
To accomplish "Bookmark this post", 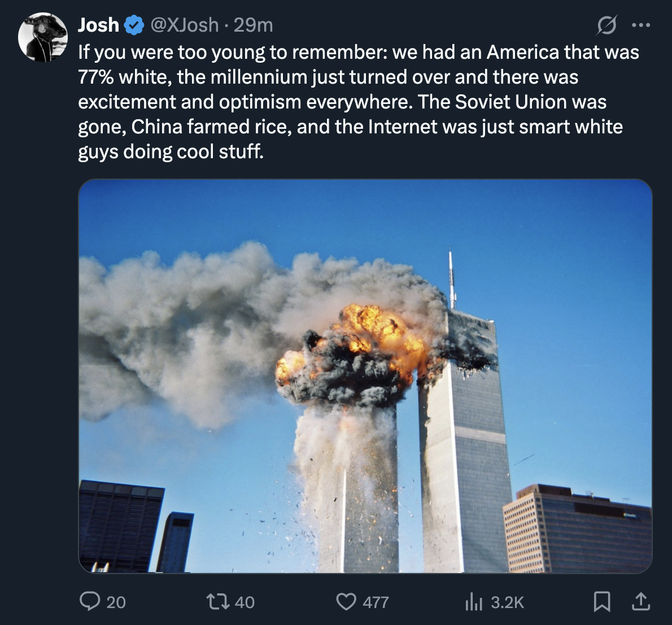I will (602, 601).
